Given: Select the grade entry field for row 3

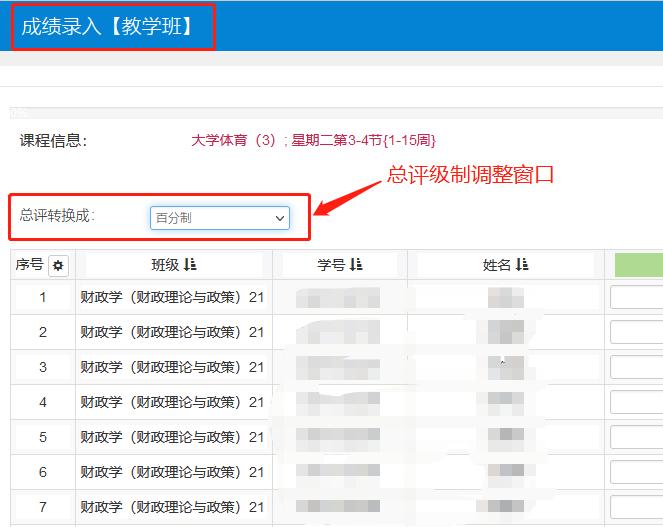Looking at the screenshot, I should 637,367.
